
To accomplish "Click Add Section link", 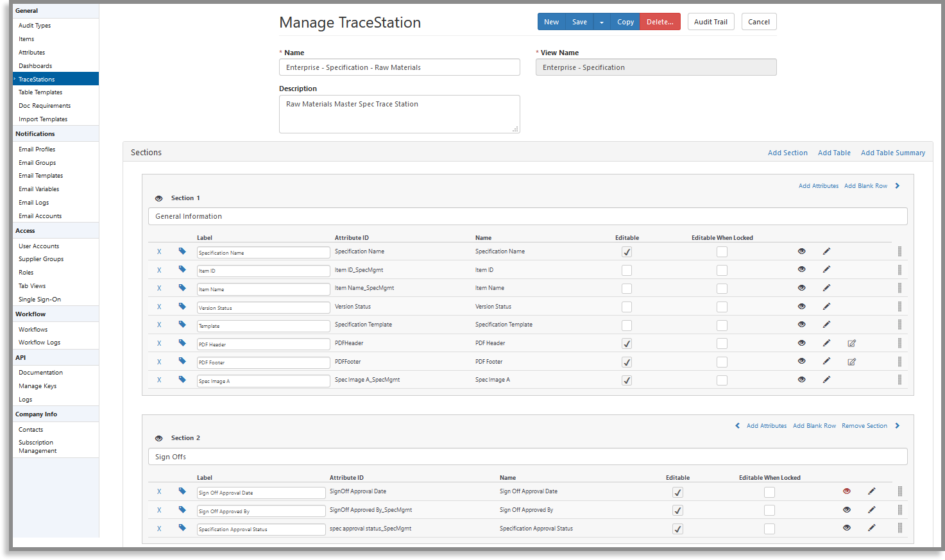I will click(788, 153).
